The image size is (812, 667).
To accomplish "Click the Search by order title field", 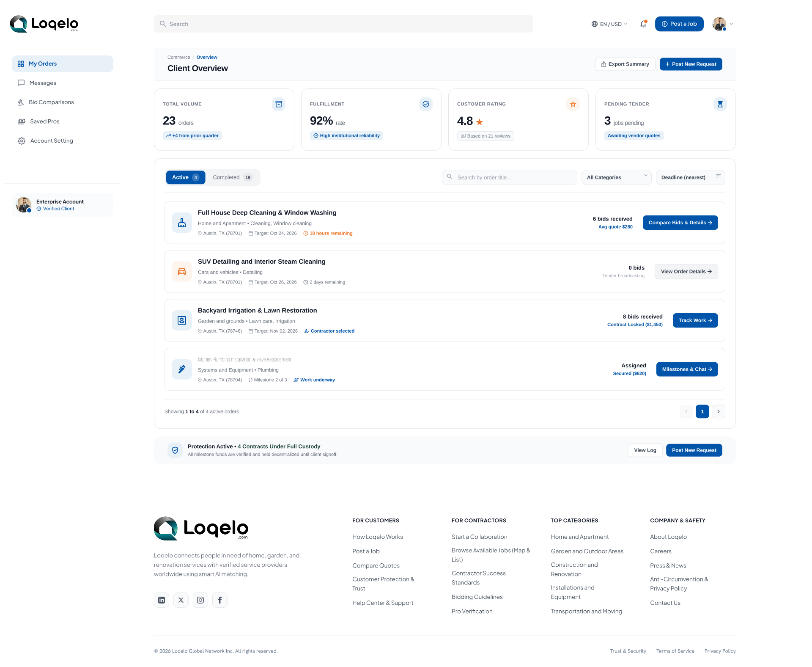I will pos(510,178).
